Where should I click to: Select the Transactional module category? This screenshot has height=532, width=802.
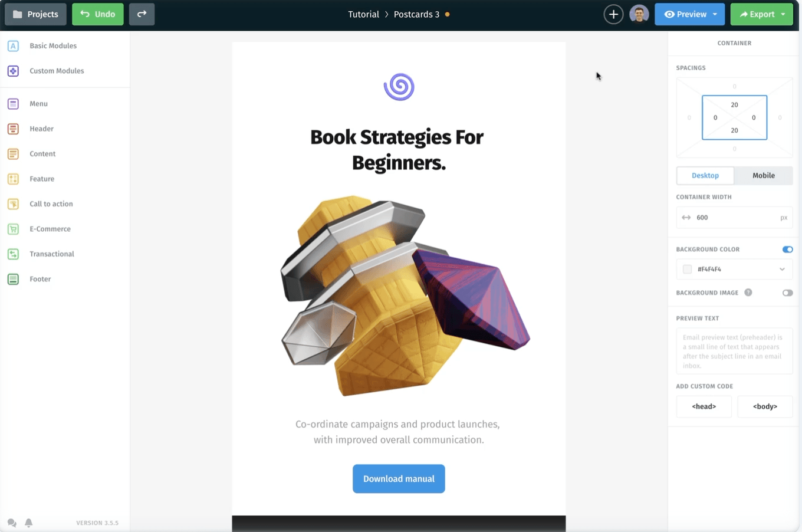click(x=51, y=254)
